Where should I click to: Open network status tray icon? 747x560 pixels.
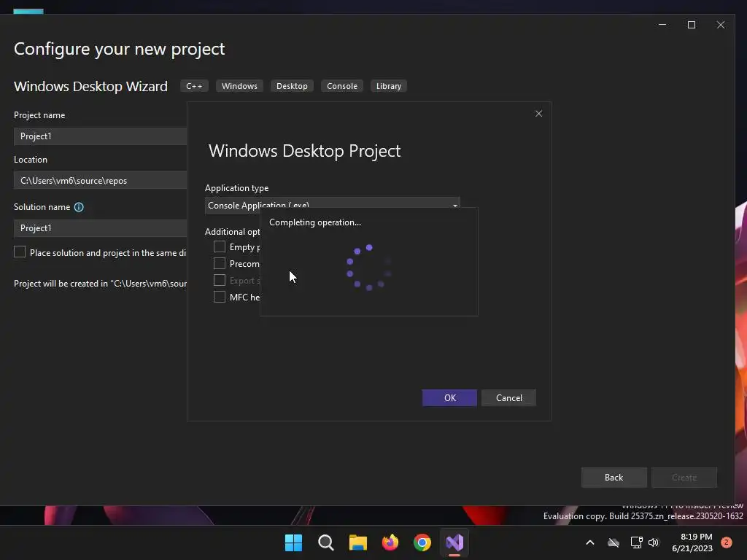[x=636, y=542]
